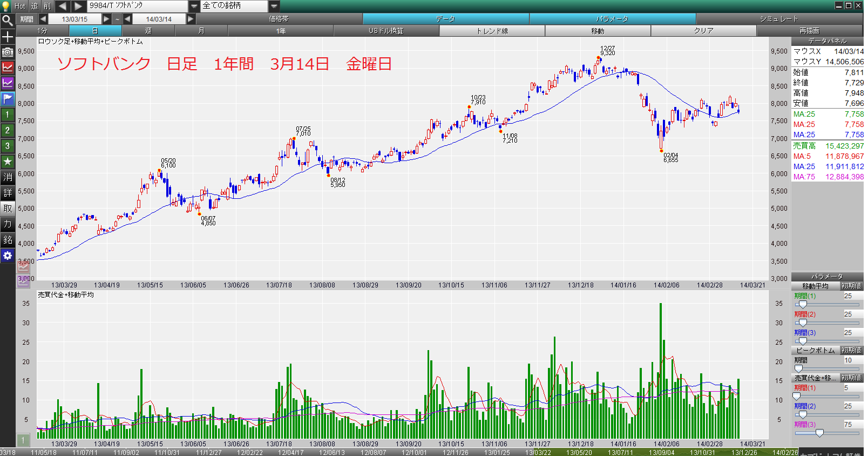Select the red line chart icon
The width and height of the screenshot is (868, 456).
pyautogui.click(x=8, y=68)
